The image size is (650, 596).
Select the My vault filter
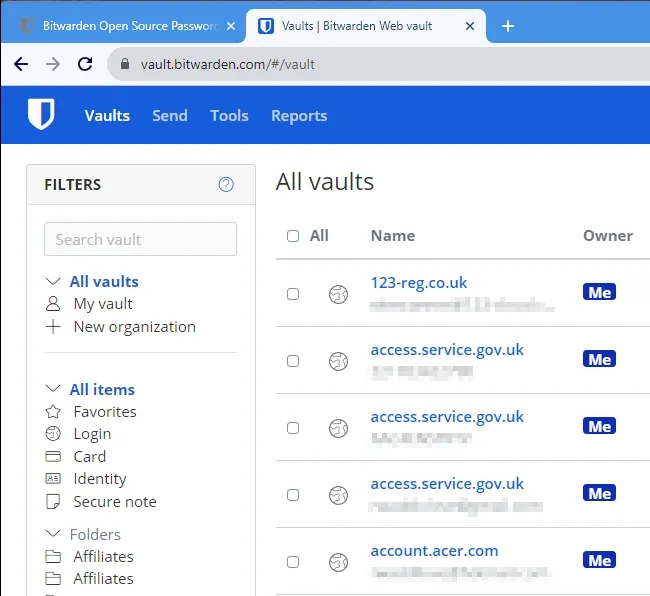click(103, 304)
